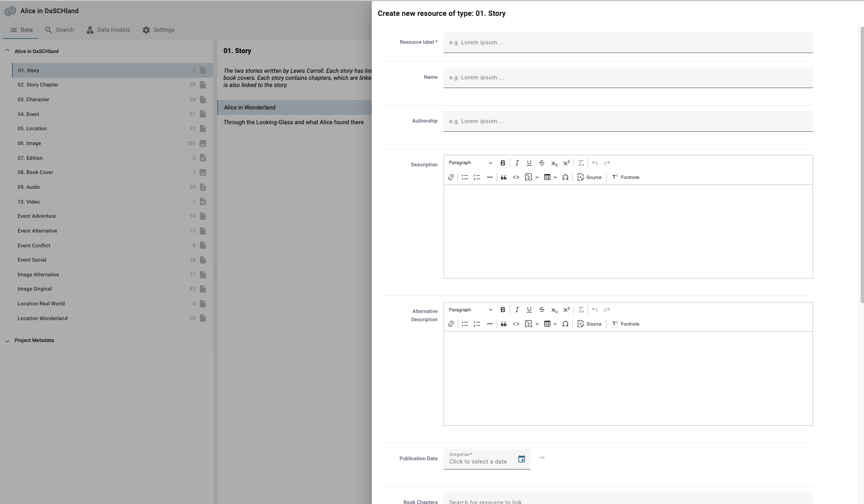Viewport: 864px width, 504px height.
Task: Open the Settings tab
Action: click(158, 30)
